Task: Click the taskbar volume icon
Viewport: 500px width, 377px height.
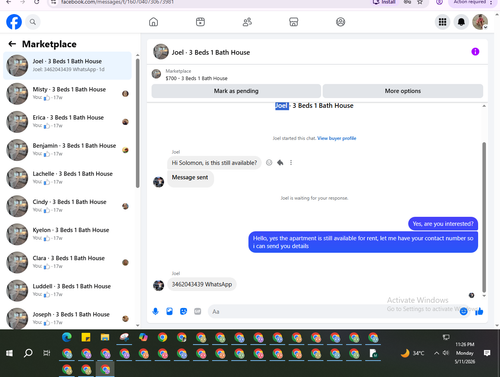Action: click(x=446, y=353)
